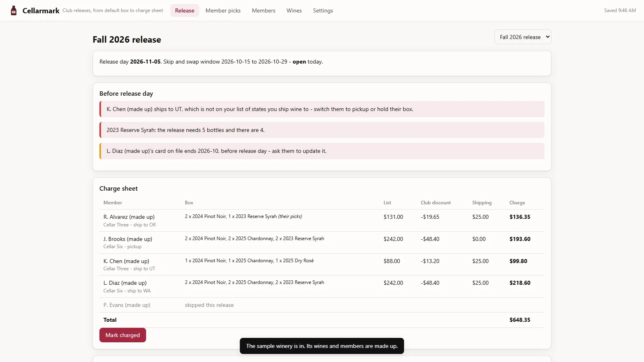Screen dimensions: 644x362
Task: Select J. Brooks's $0.00 shipping value
Action: 479,239
